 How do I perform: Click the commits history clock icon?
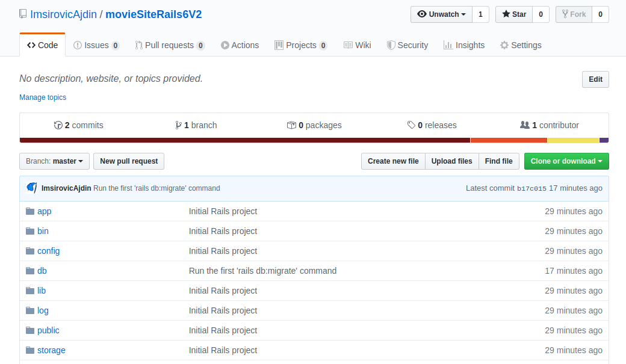pyautogui.click(x=58, y=125)
